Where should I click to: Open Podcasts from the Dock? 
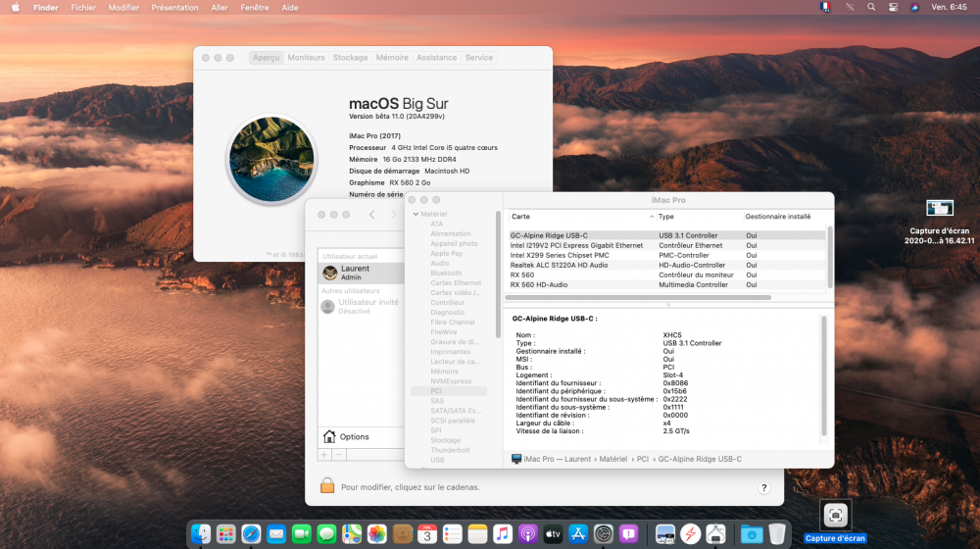(x=528, y=534)
